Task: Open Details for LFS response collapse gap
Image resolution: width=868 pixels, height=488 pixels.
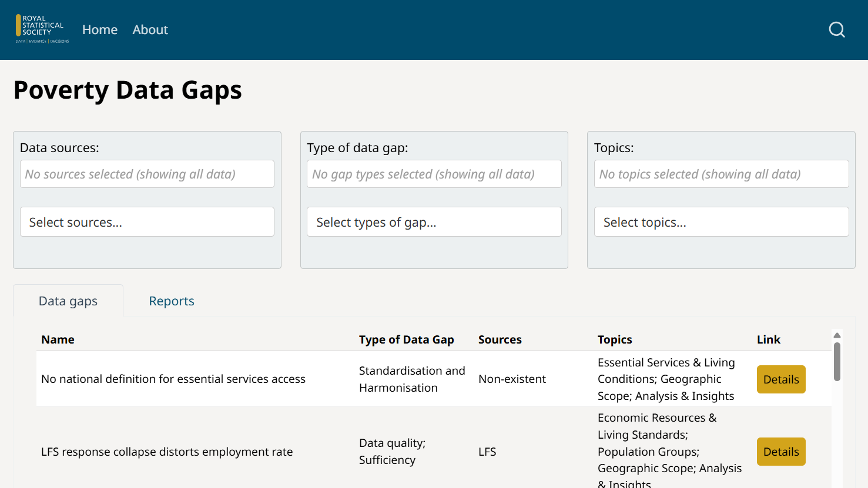Action: tap(781, 452)
